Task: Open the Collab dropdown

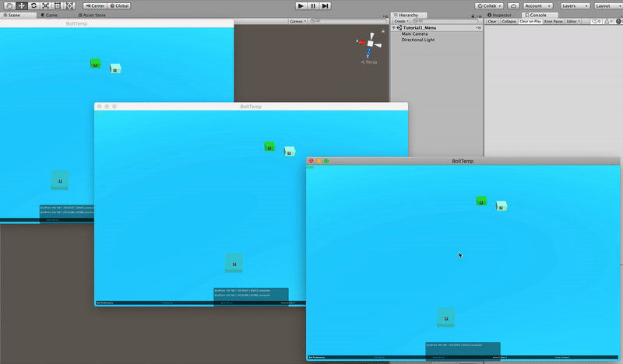Action: (489, 5)
